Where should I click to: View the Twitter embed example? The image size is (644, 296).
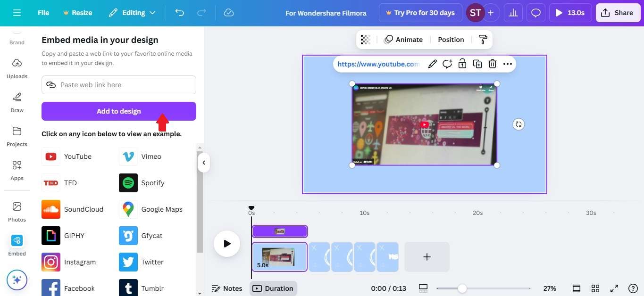142,262
